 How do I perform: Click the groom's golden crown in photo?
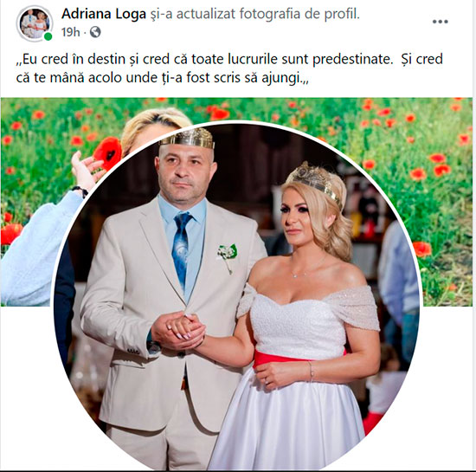[x=188, y=138]
